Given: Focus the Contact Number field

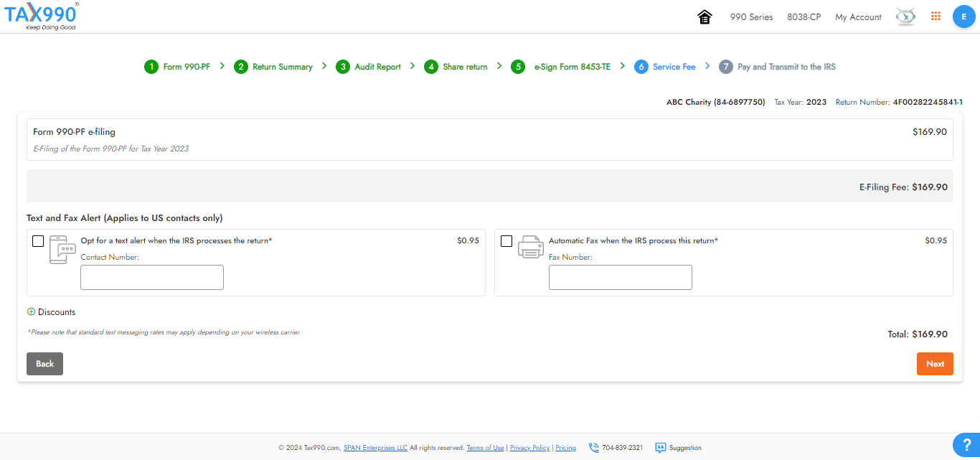Looking at the screenshot, I should pos(152,277).
